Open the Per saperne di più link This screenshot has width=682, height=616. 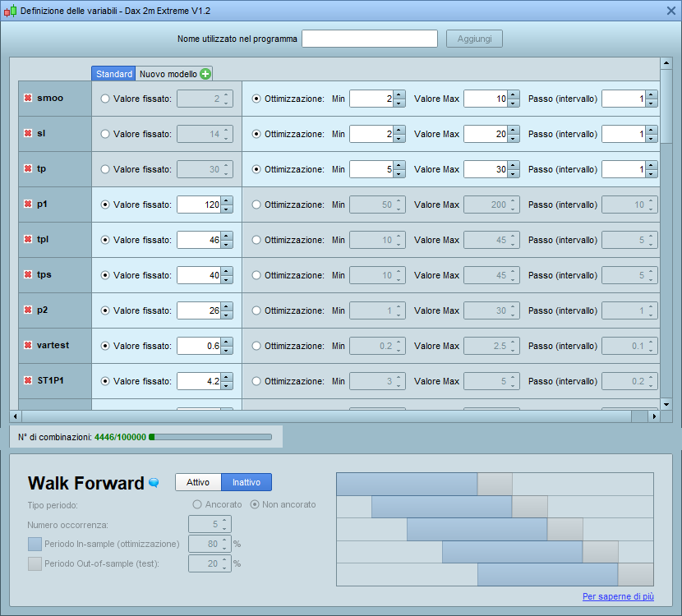[x=618, y=596]
